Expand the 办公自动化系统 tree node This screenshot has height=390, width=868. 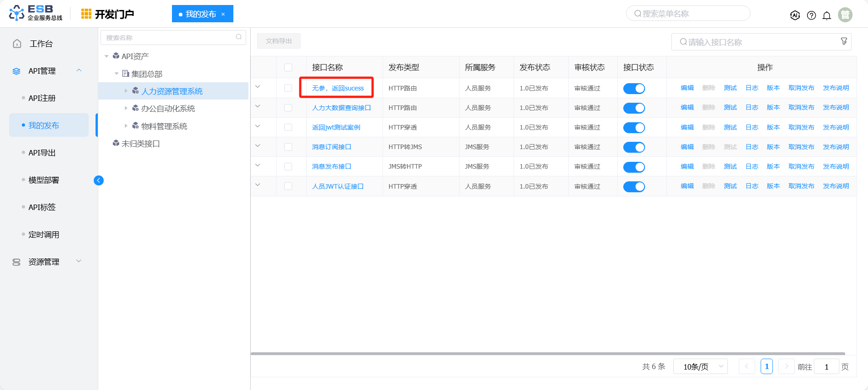point(126,108)
